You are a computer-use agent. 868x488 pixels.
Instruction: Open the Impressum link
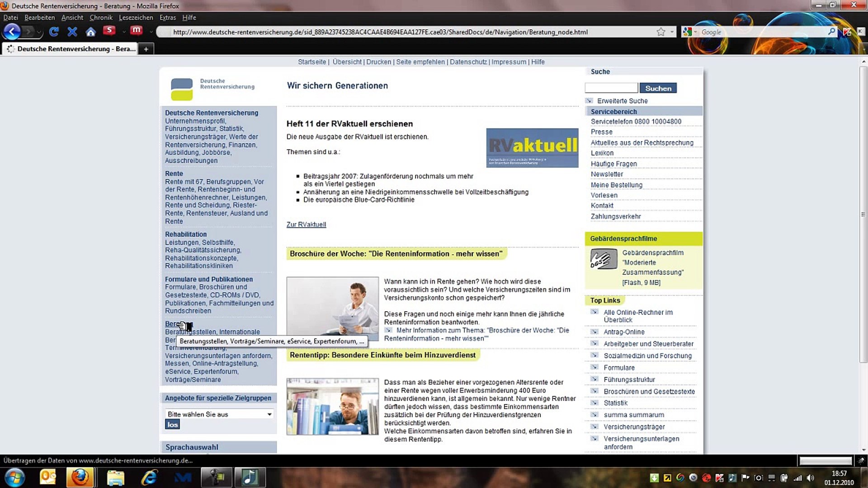[509, 62]
